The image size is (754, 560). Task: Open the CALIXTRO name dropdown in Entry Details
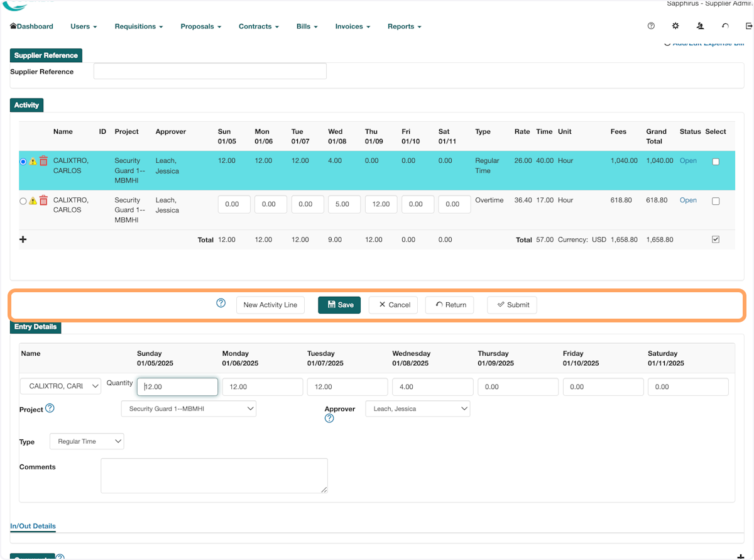[x=60, y=386]
